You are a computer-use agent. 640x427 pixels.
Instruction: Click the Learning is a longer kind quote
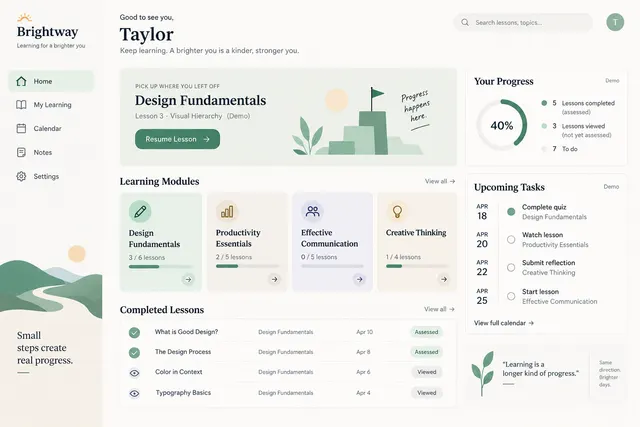(540, 369)
